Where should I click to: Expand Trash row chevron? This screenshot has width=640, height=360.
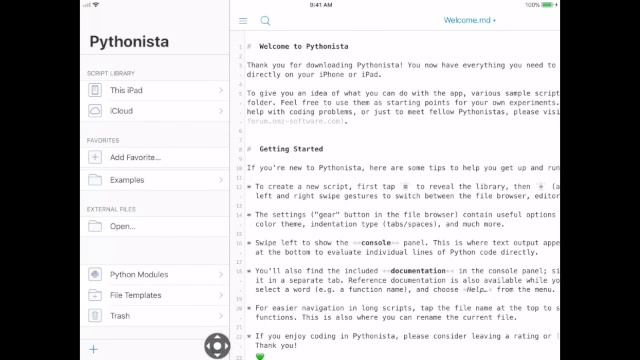(221, 316)
